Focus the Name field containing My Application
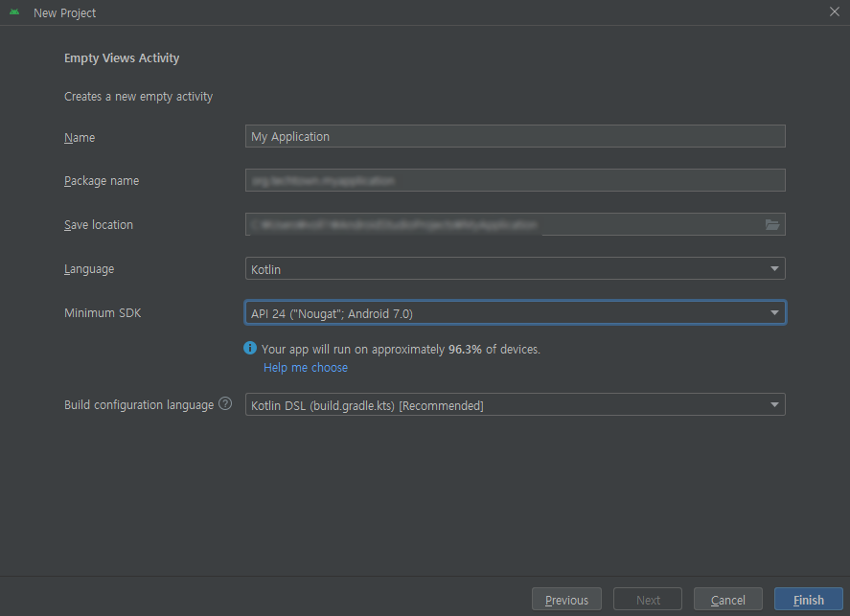The image size is (850, 616). (x=515, y=136)
